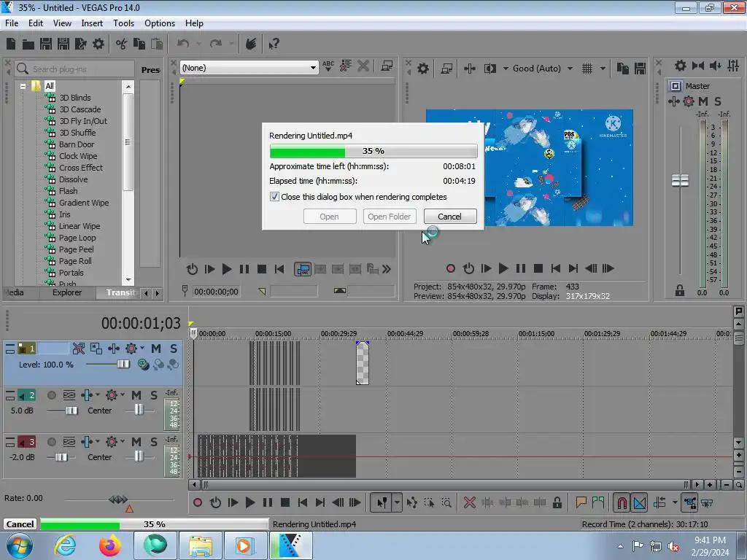Click the New project icon
This screenshot has height=560, width=747.
[10, 44]
